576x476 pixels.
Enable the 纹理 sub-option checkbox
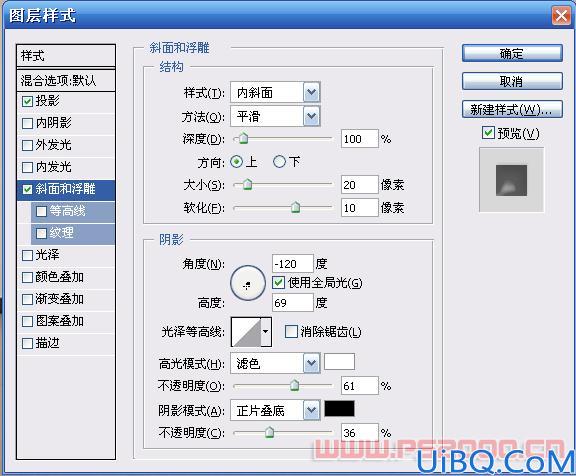click(x=42, y=234)
